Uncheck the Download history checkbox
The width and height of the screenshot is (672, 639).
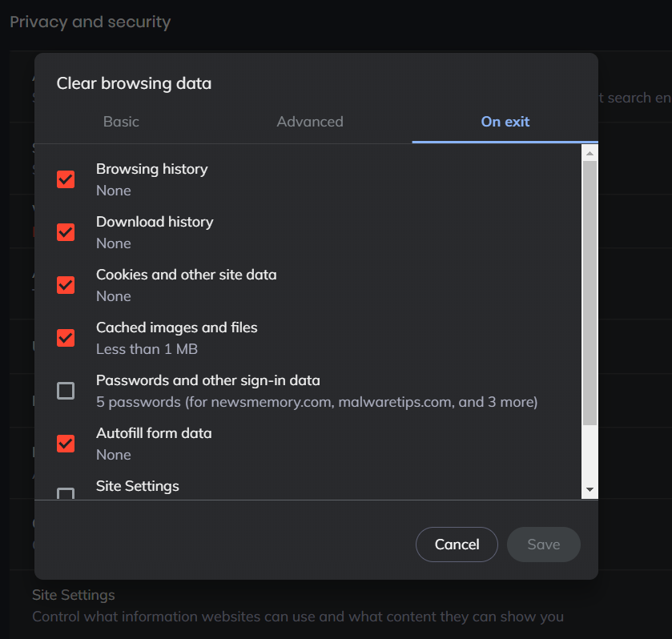pos(66,232)
